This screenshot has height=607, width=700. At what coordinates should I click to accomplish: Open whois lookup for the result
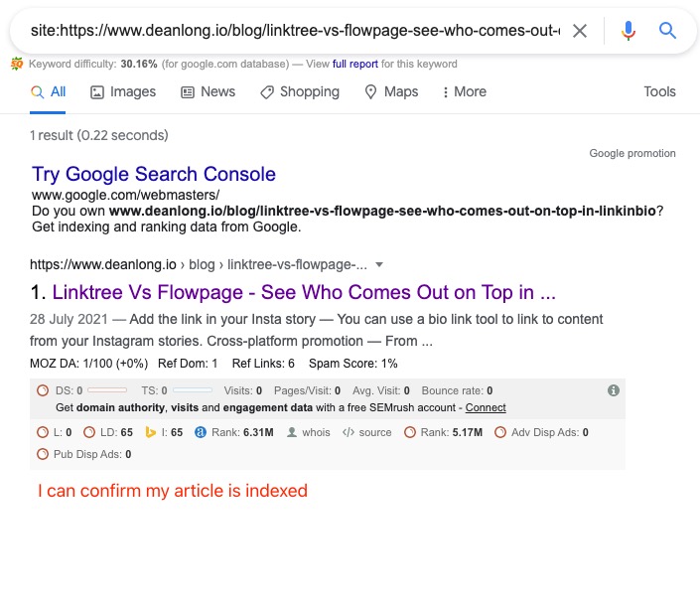pos(314,432)
